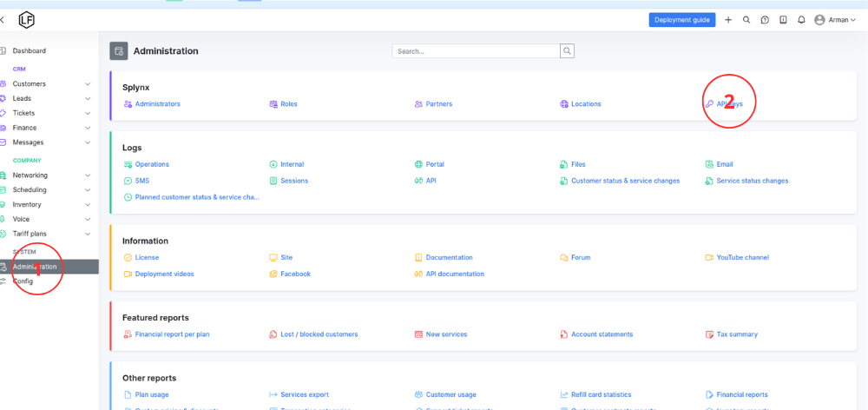Select Inventory menu item in sidebar
Viewport: 868px width, 410px height.
coord(27,204)
